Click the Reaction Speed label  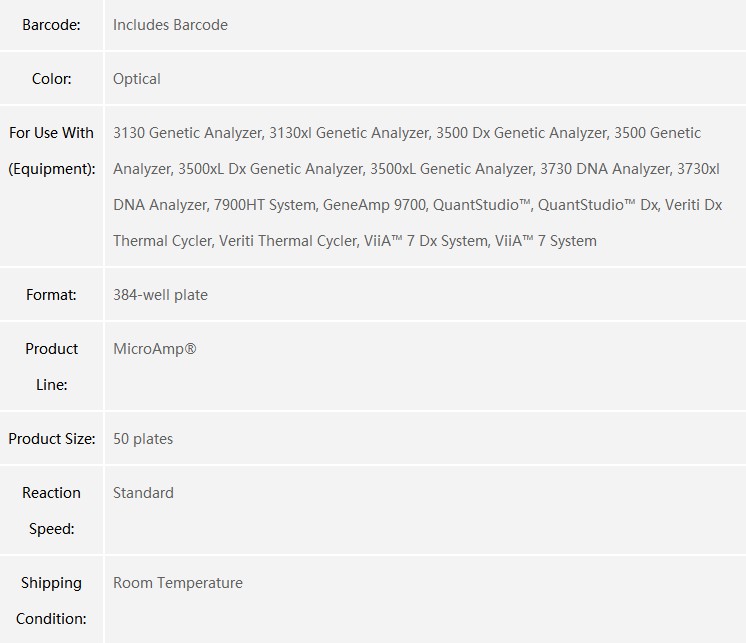(x=51, y=510)
